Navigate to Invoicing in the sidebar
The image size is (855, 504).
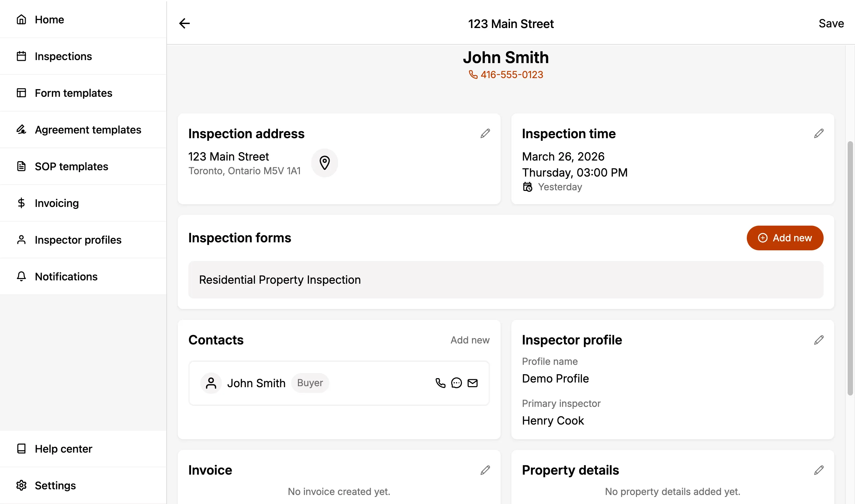coord(83,203)
